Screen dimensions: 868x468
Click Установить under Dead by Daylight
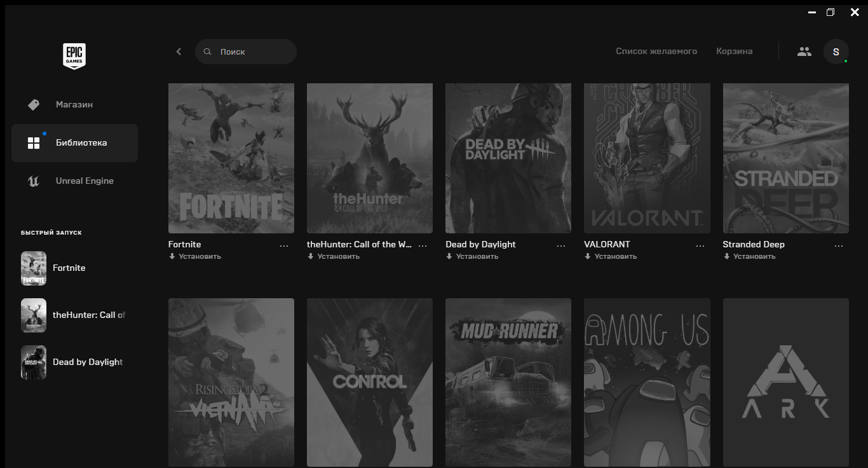click(477, 257)
